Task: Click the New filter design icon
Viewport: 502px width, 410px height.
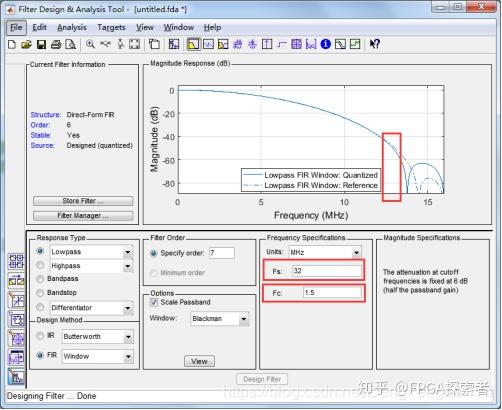Action: [x=12, y=44]
